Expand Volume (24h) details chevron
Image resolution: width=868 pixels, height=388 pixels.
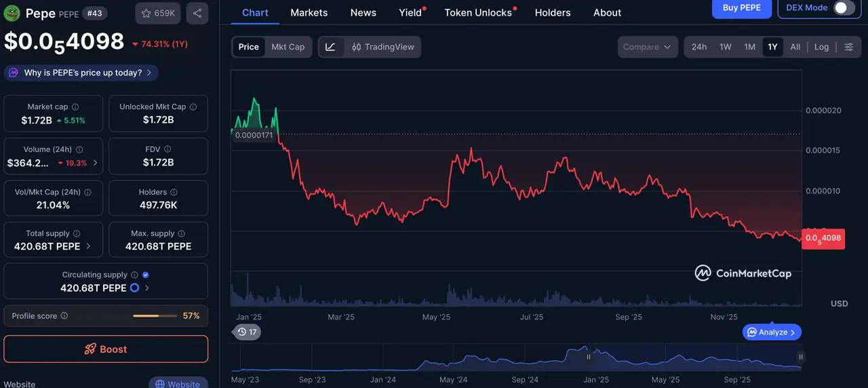[95, 163]
